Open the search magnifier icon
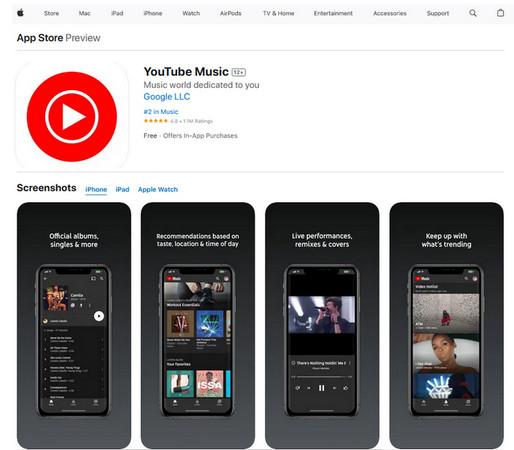This screenshot has width=514, height=450. 473,13
